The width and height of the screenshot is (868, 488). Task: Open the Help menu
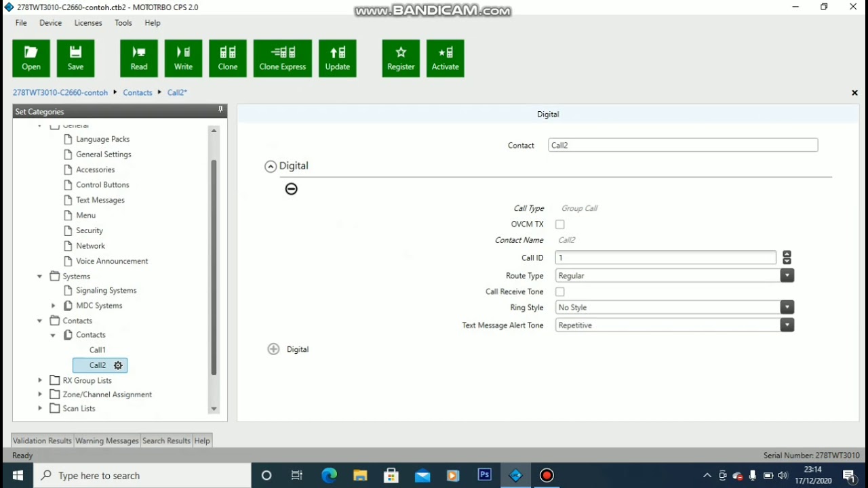pos(153,23)
